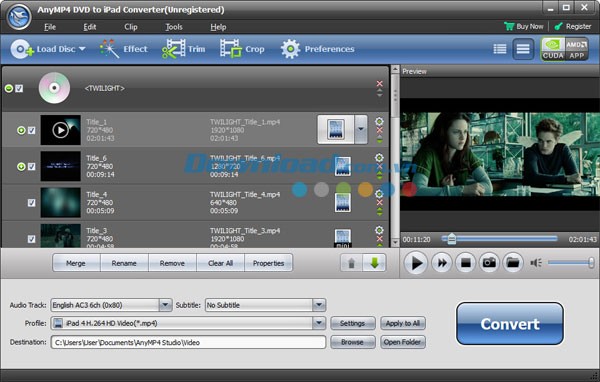Screen dimensions: 600x382
Task: Open the Profile dropdown
Action: [319, 323]
